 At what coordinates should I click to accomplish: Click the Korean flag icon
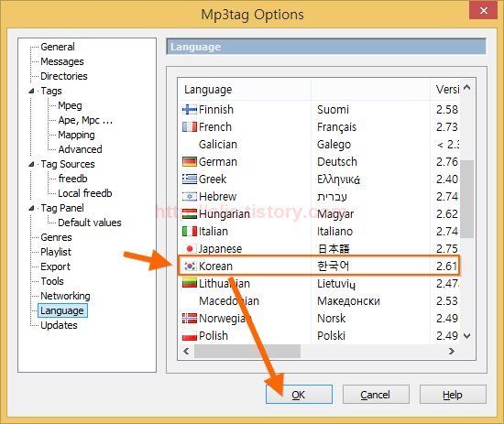(190, 266)
